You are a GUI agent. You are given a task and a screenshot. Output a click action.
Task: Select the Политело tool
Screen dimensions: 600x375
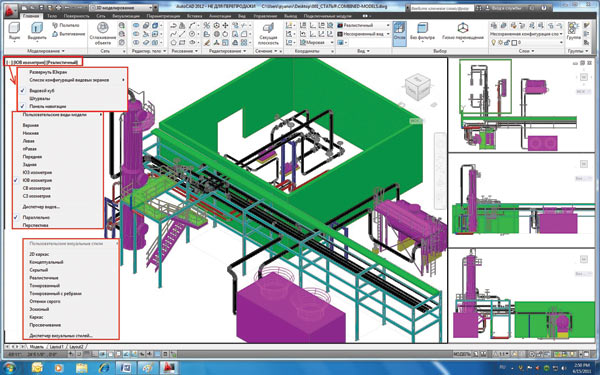coord(65,25)
